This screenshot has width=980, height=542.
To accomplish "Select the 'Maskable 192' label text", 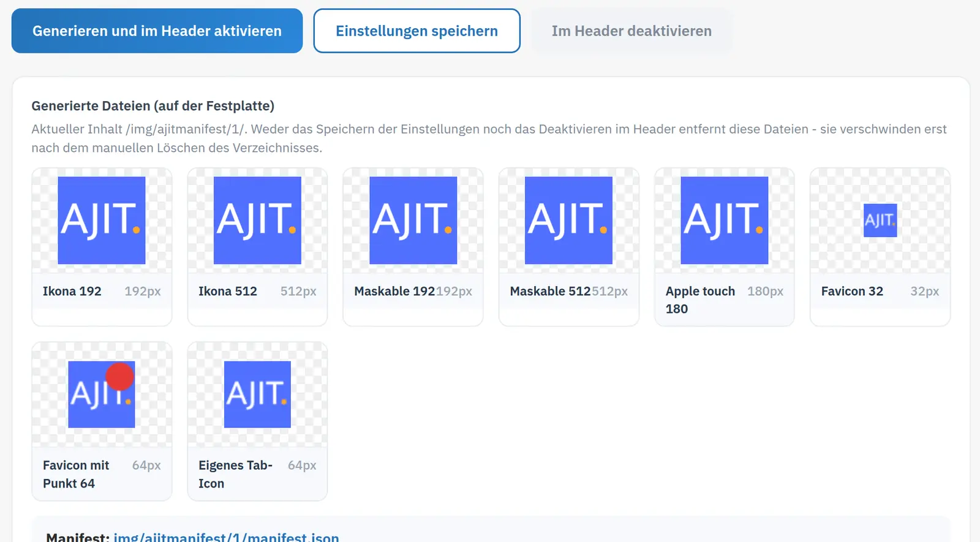I will pyautogui.click(x=394, y=292).
